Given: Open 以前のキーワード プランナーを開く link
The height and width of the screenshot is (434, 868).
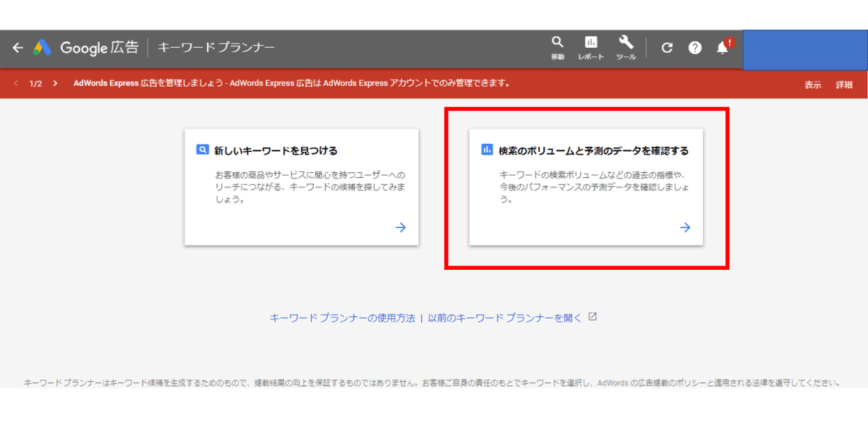Looking at the screenshot, I should [x=505, y=318].
